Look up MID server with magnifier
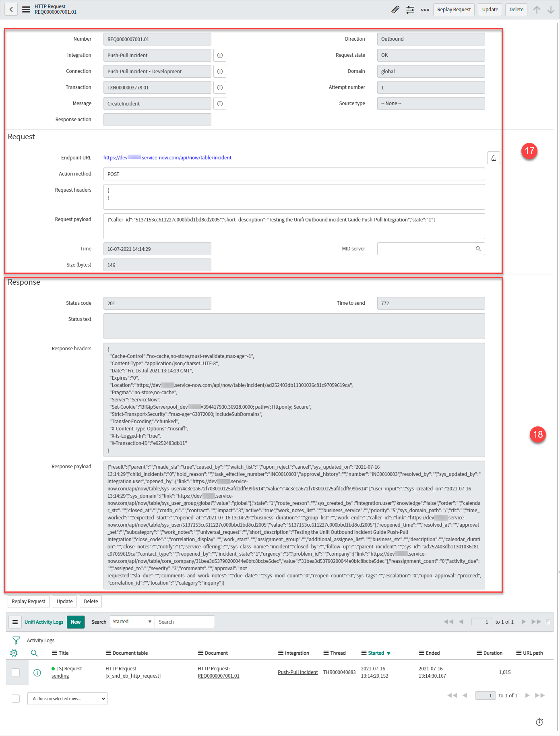This screenshot has height=736, width=560. coord(478,249)
